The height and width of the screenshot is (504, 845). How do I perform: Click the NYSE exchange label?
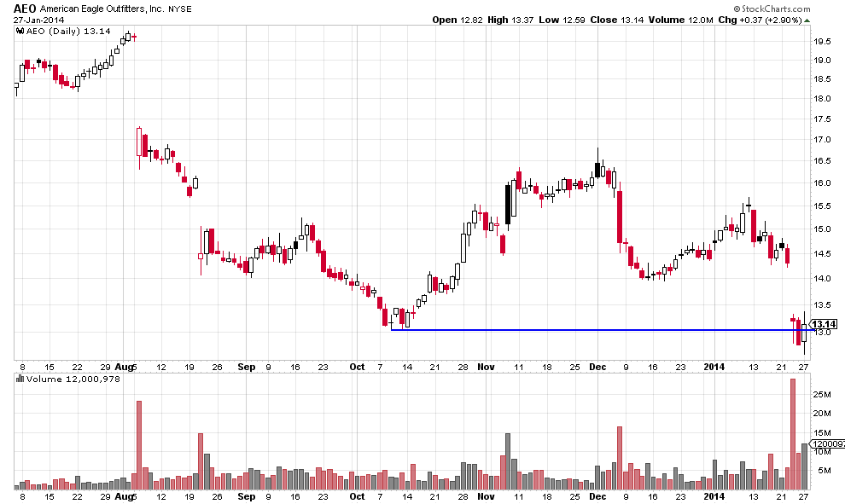(x=180, y=9)
